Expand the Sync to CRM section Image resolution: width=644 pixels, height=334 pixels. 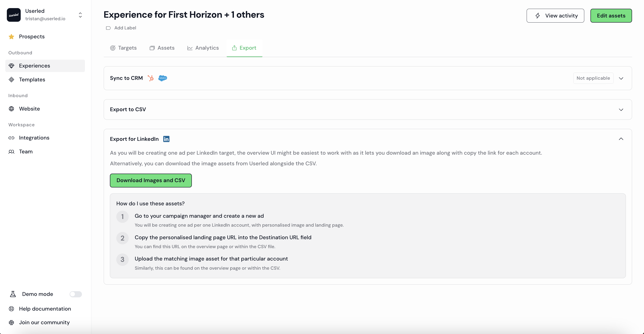pos(621,78)
